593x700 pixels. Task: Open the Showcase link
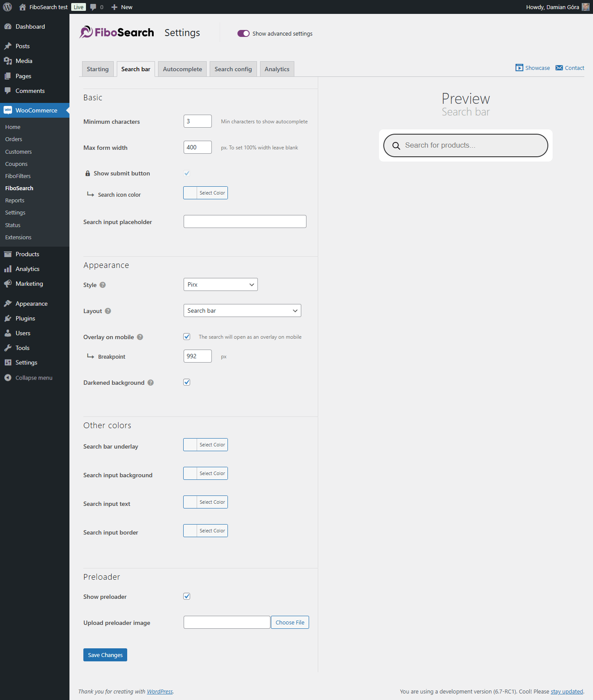tap(537, 68)
